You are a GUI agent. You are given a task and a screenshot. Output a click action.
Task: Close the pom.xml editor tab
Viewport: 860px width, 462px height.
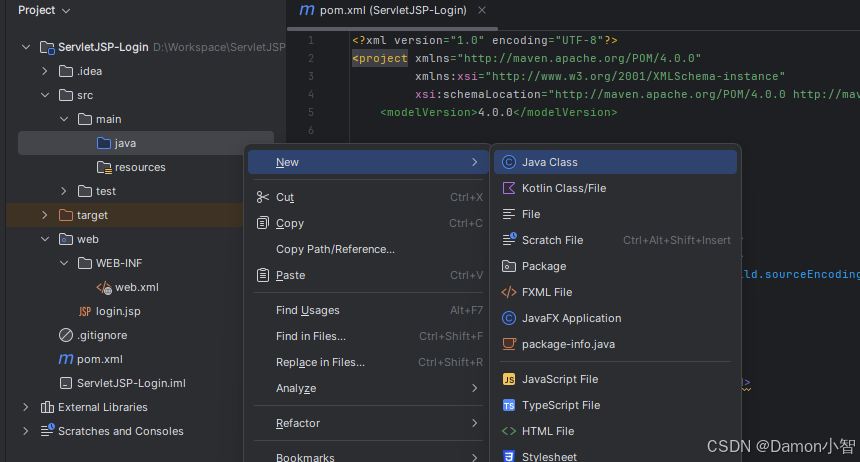click(485, 10)
